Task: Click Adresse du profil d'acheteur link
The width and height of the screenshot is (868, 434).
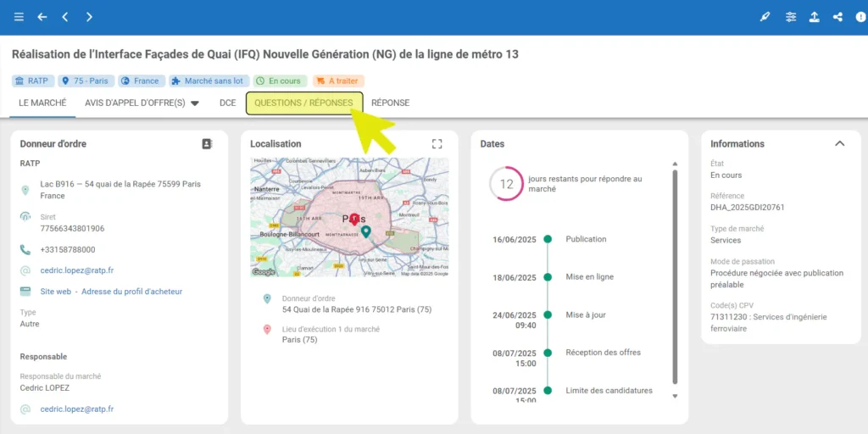Action: [x=131, y=292]
